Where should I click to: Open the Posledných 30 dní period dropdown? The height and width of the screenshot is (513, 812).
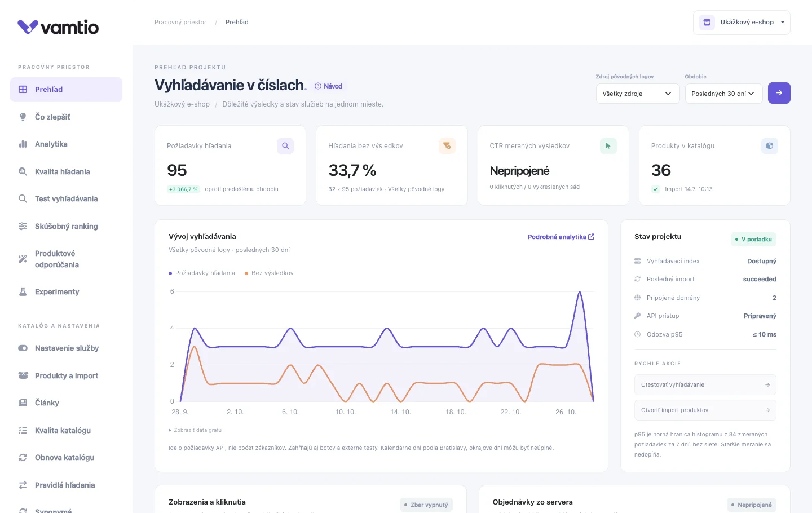click(724, 94)
